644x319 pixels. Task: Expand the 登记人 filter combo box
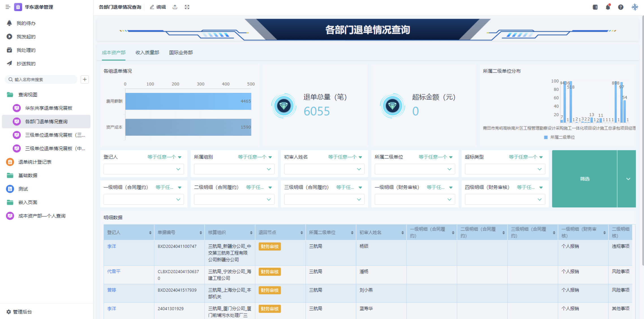[x=144, y=169]
